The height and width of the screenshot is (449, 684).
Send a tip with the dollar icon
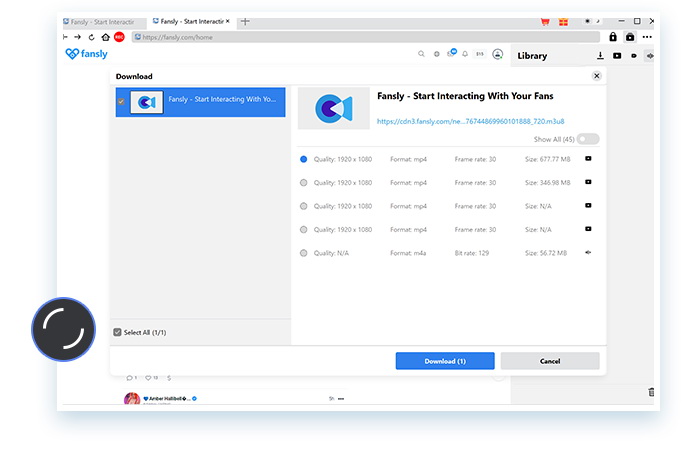(169, 378)
